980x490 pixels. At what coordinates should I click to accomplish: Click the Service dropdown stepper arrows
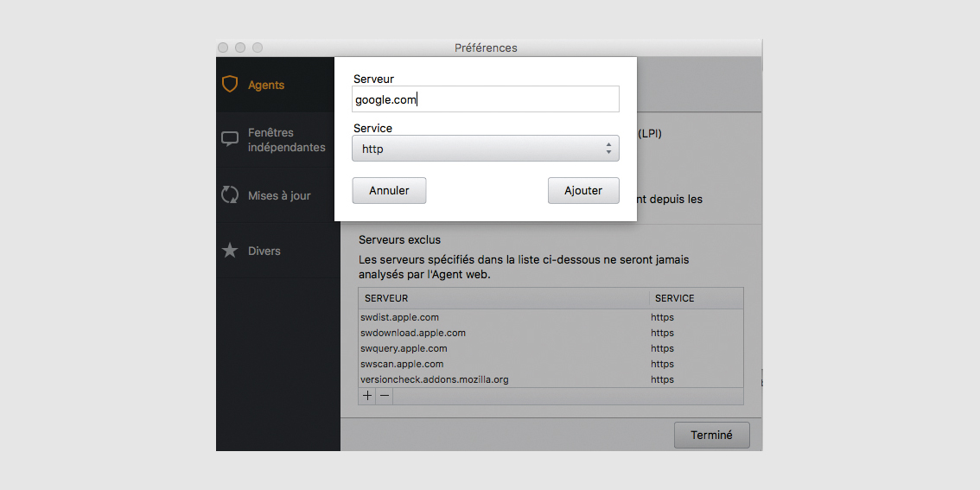click(x=608, y=149)
